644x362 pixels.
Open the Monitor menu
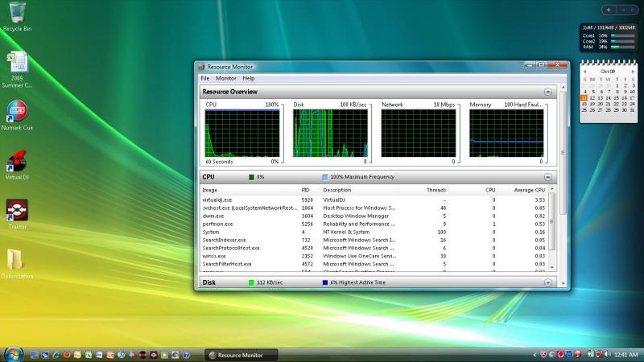click(x=226, y=78)
